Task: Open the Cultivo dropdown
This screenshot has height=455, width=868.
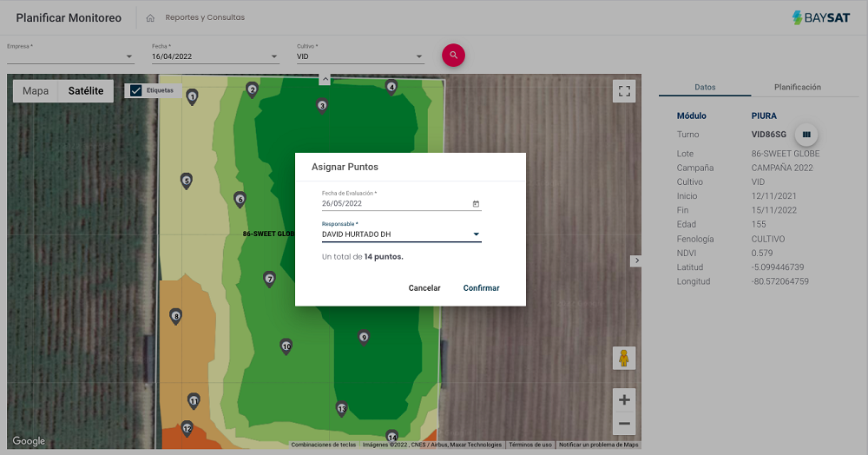Action: pyautogui.click(x=418, y=57)
